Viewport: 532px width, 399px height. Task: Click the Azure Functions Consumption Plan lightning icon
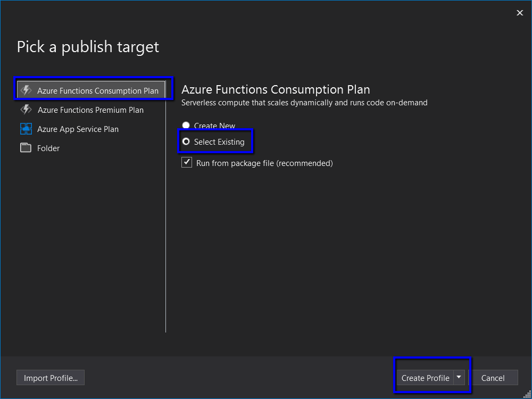[26, 90]
